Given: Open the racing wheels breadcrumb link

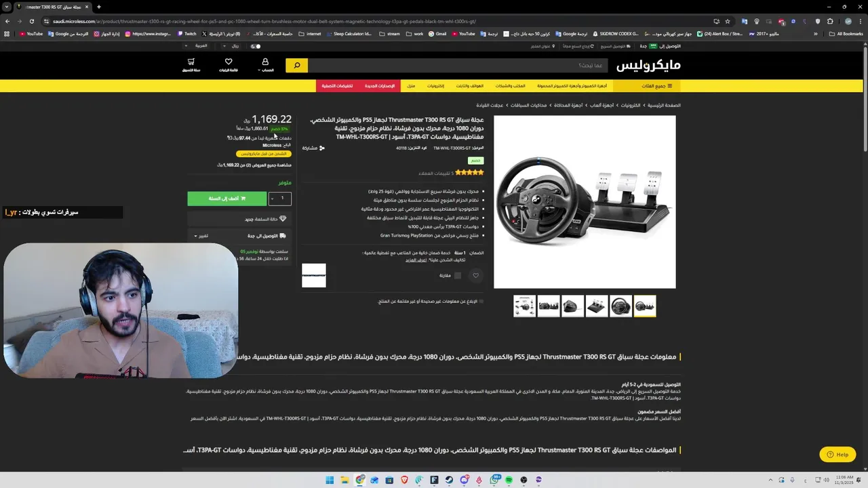Looking at the screenshot, I should pyautogui.click(x=490, y=106).
